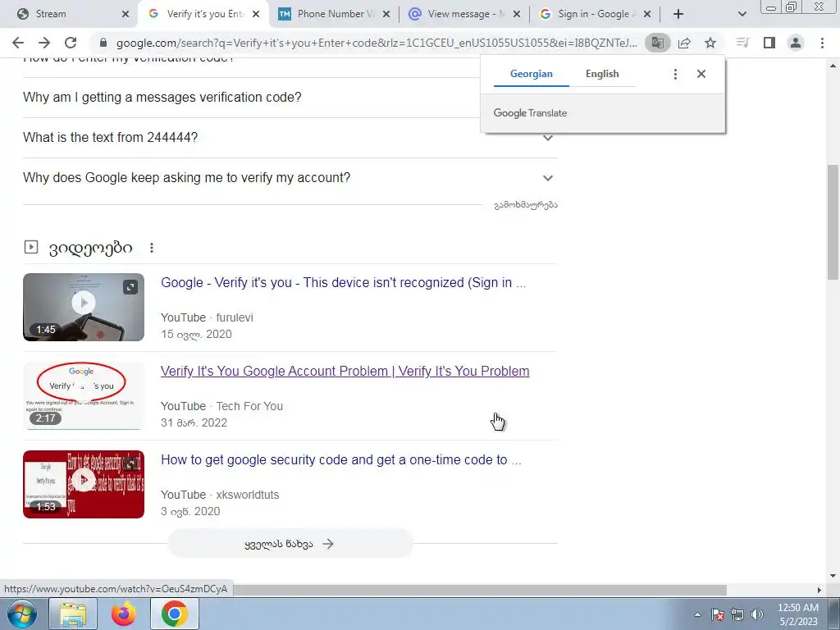Click the Action Center flag icon
Image resolution: width=840 pixels, height=630 pixels.
click(717, 614)
